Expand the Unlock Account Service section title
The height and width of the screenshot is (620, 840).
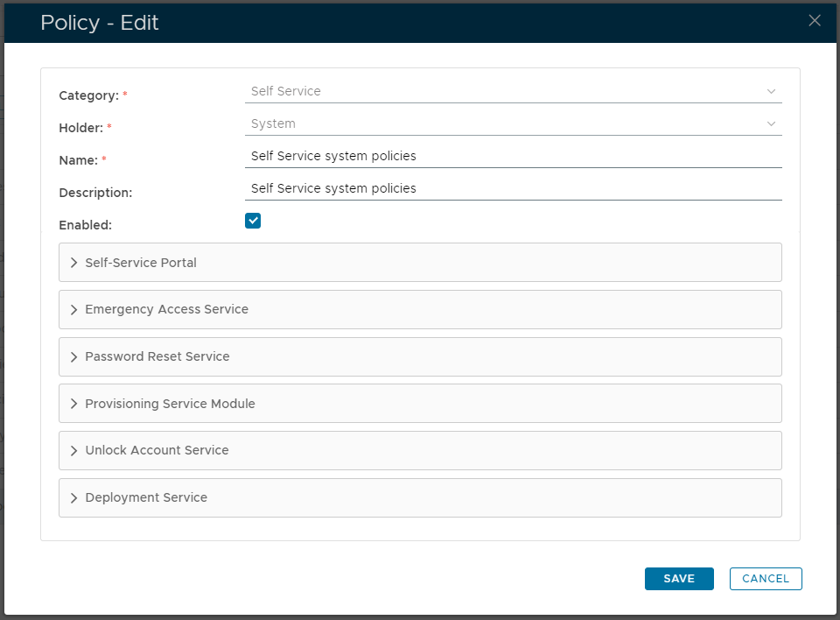157,451
